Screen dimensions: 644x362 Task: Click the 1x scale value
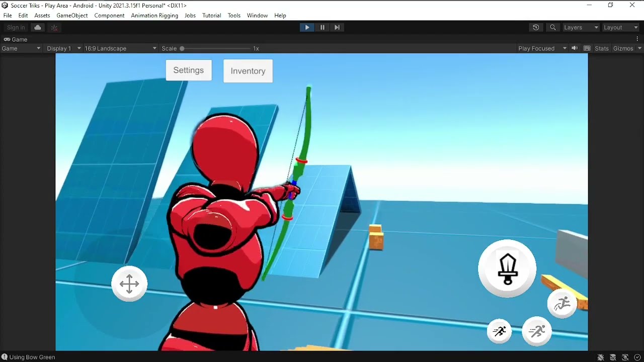[256, 48]
